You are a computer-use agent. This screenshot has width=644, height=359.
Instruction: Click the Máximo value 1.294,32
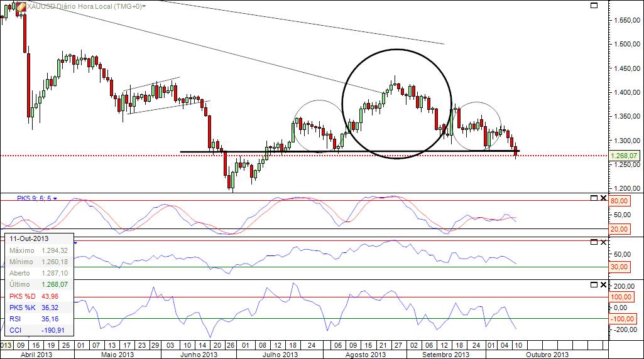pyautogui.click(x=55, y=250)
